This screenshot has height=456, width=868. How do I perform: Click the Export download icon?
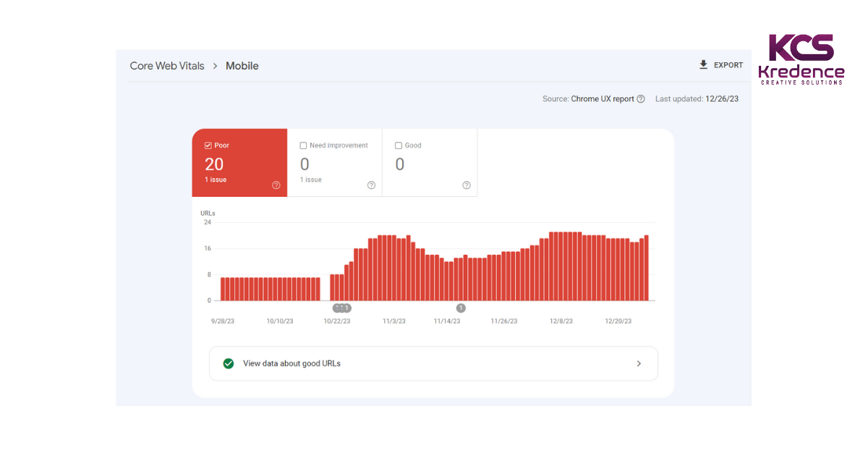point(703,64)
